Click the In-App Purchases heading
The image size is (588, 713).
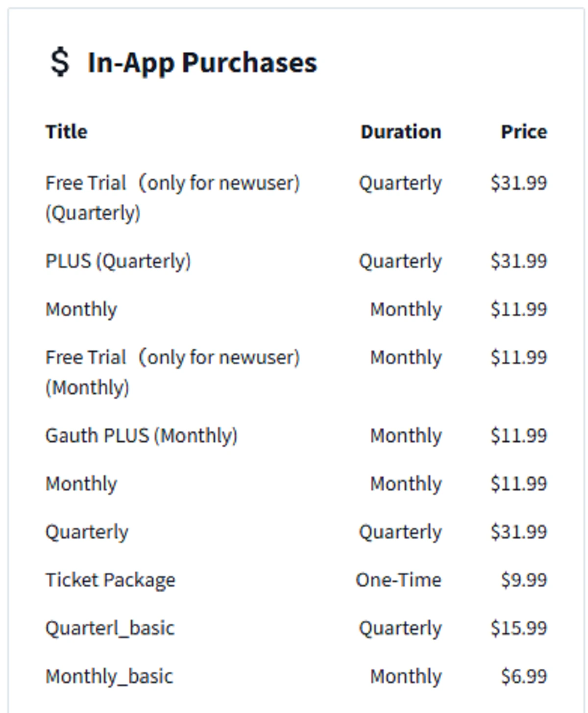tap(202, 63)
